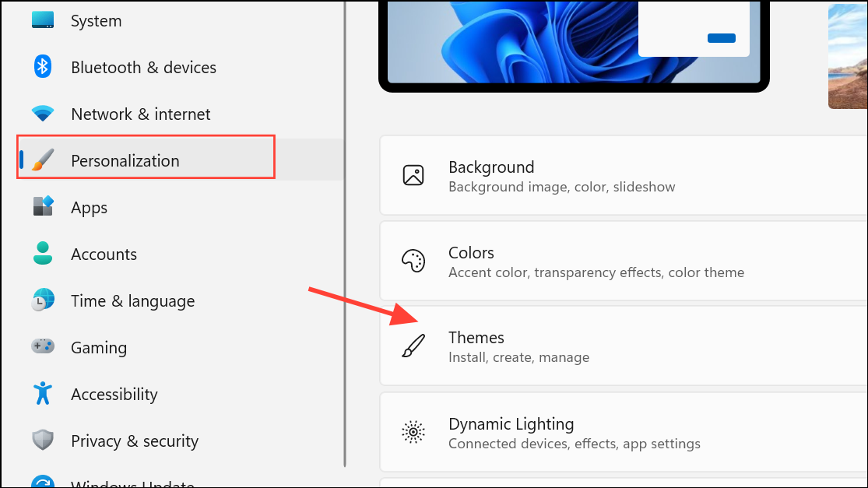This screenshot has height=488, width=868.
Task: Click the Apps icon in sidebar
Action: click(x=43, y=207)
